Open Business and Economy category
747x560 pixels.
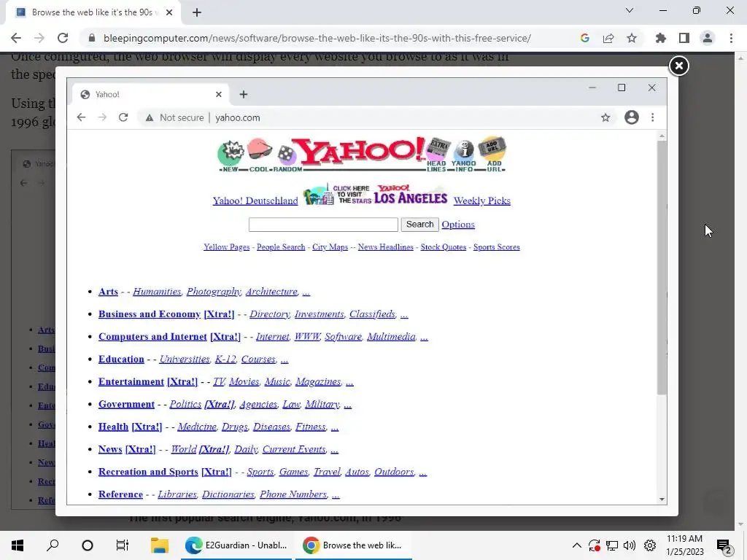coord(149,314)
